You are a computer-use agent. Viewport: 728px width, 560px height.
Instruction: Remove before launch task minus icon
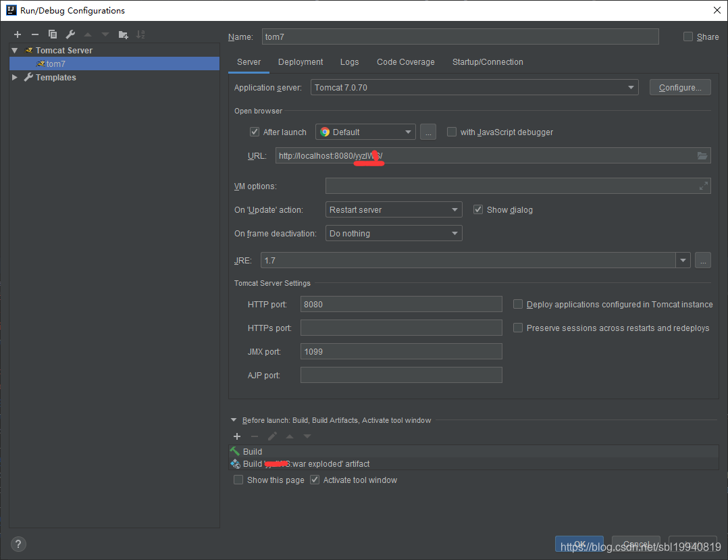(x=255, y=436)
